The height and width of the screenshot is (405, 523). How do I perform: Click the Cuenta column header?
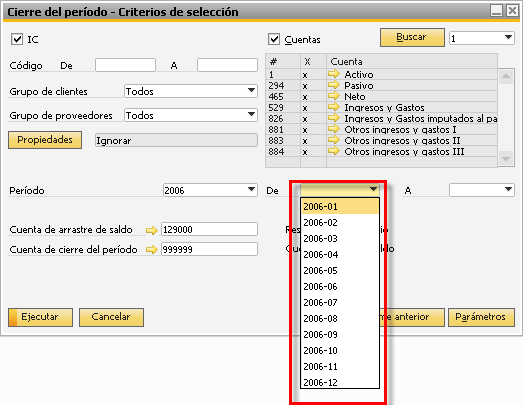(x=412, y=61)
